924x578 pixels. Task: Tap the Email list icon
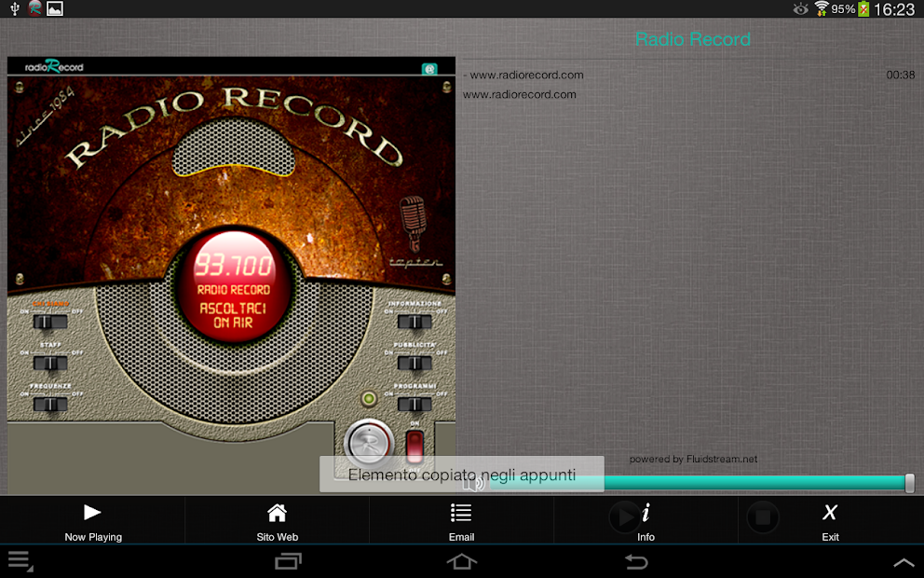coord(460,512)
